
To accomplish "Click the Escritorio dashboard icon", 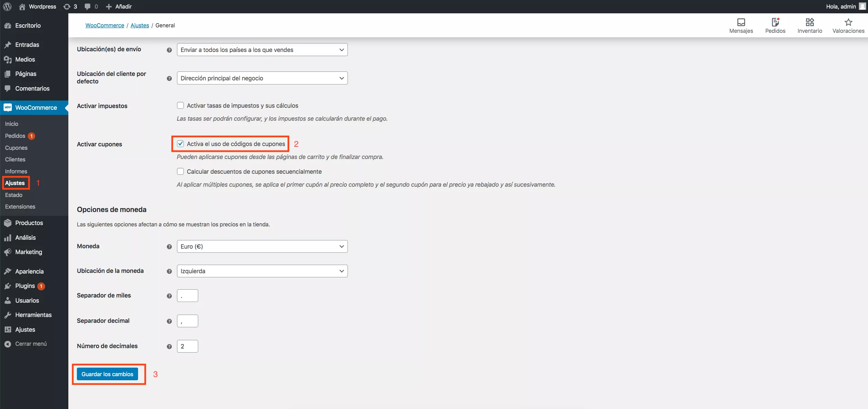I will [8, 26].
